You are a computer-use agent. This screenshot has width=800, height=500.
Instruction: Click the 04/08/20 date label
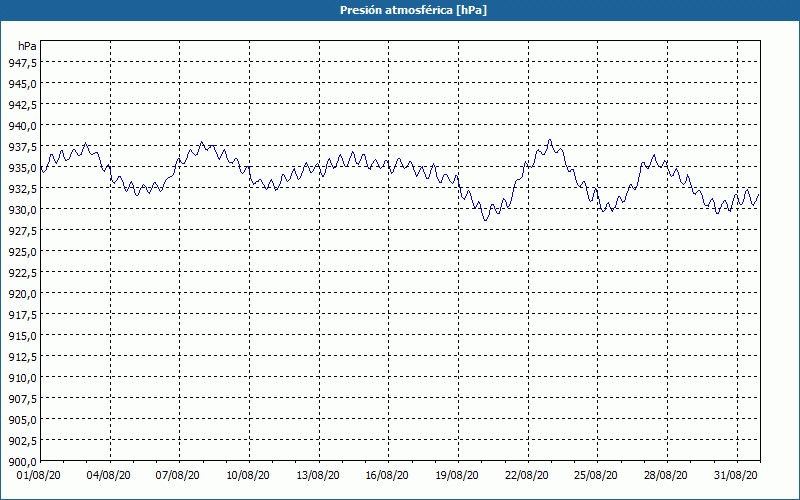108,476
